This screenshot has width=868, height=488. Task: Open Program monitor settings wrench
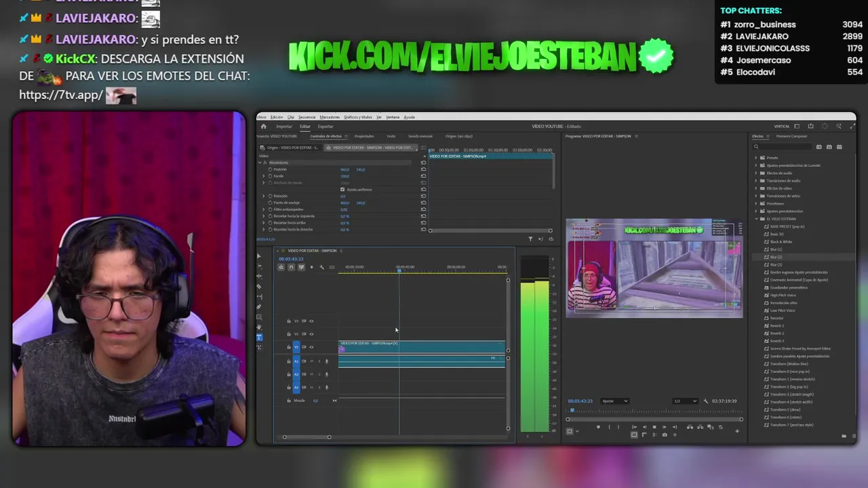pos(705,401)
